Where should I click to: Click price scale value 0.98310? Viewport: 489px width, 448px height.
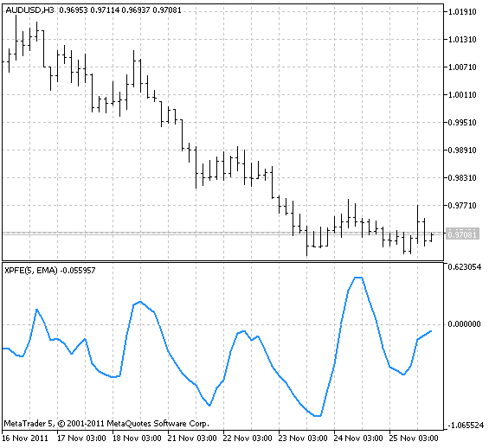[x=462, y=178]
